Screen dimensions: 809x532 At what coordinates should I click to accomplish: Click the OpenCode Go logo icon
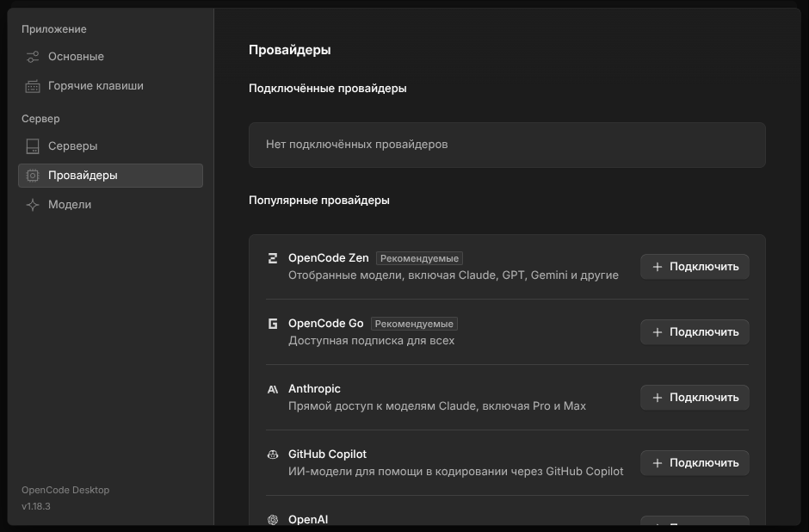pyautogui.click(x=273, y=324)
